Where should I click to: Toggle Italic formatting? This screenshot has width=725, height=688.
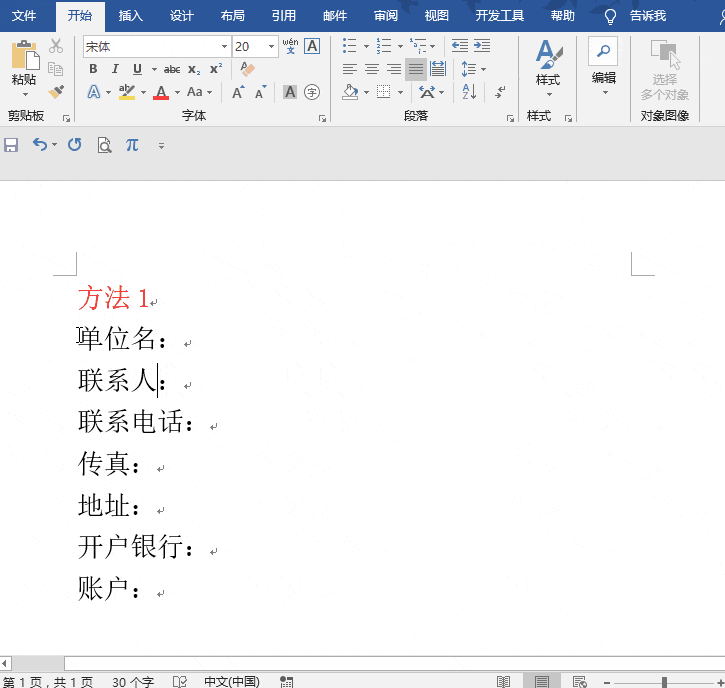(115, 69)
